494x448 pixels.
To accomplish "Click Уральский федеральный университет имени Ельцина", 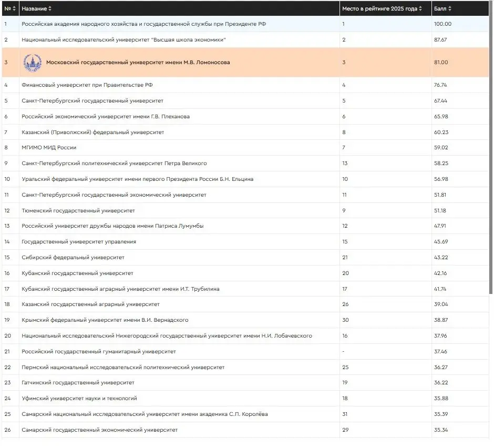I will point(137,179).
